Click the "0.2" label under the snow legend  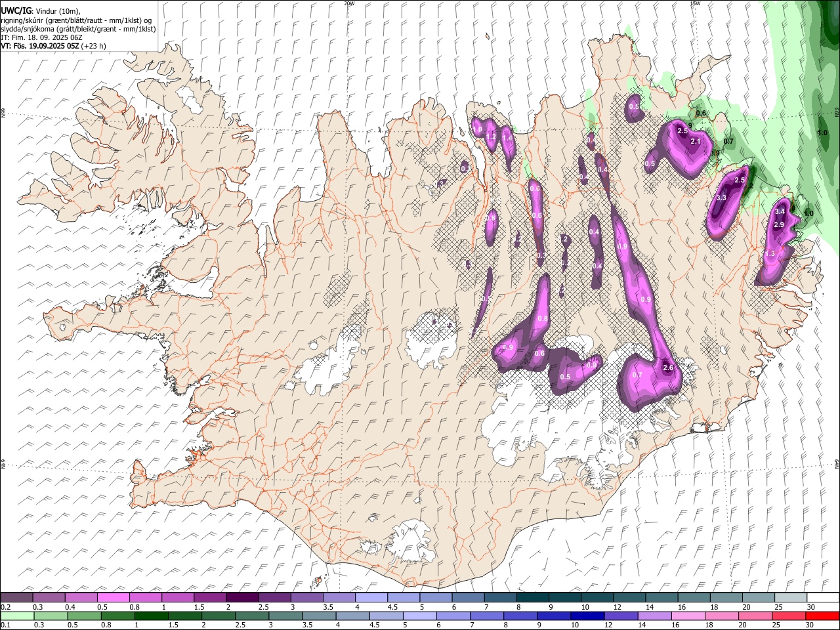pos(5,607)
